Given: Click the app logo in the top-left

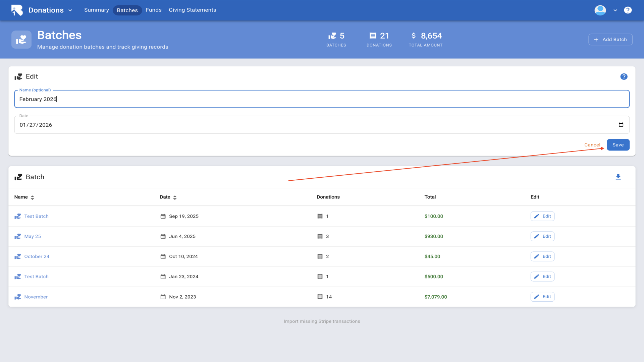Looking at the screenshot, I should [17, 10].
